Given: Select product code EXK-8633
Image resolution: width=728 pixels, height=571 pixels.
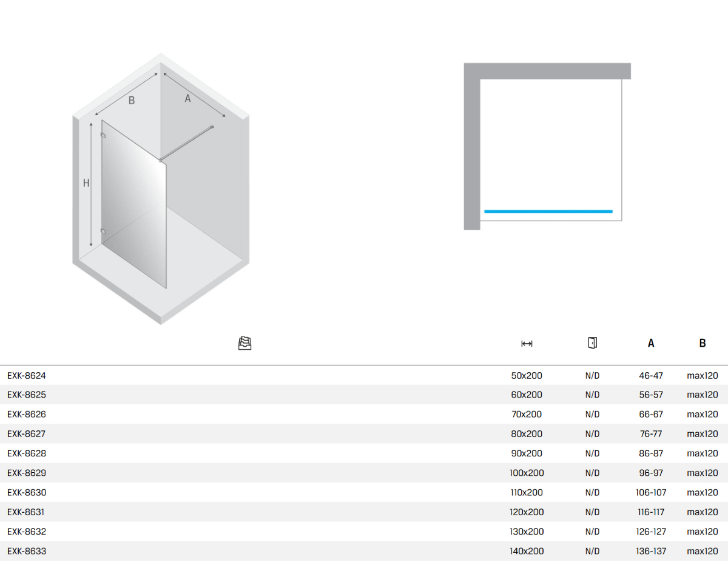Looking at the screenshot, I should 27,552.
